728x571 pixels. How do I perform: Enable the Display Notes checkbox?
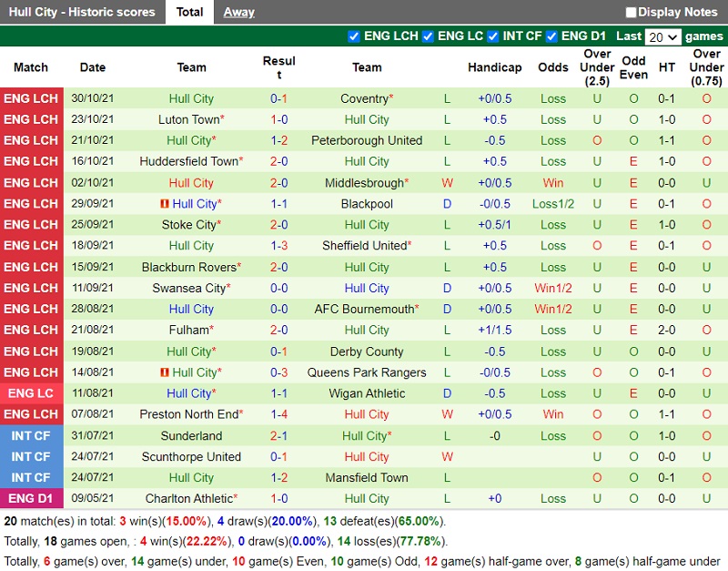click(632, 13)
